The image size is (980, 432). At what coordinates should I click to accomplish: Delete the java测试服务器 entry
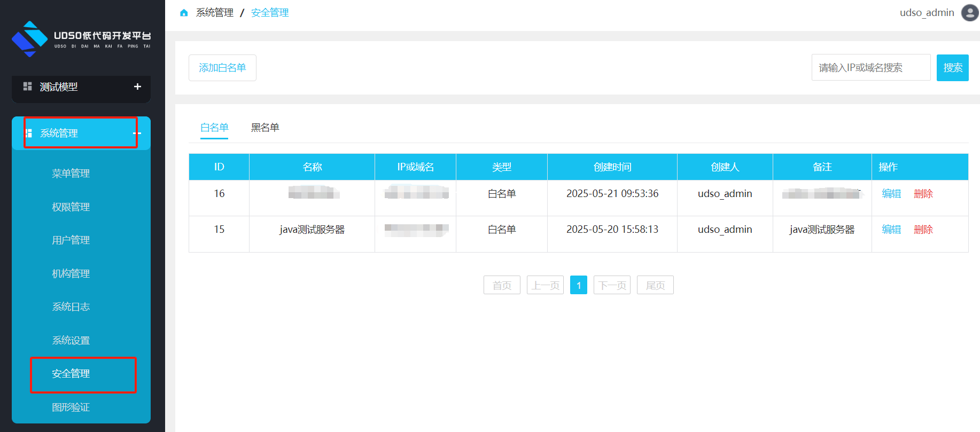click(x=923, y=230)
